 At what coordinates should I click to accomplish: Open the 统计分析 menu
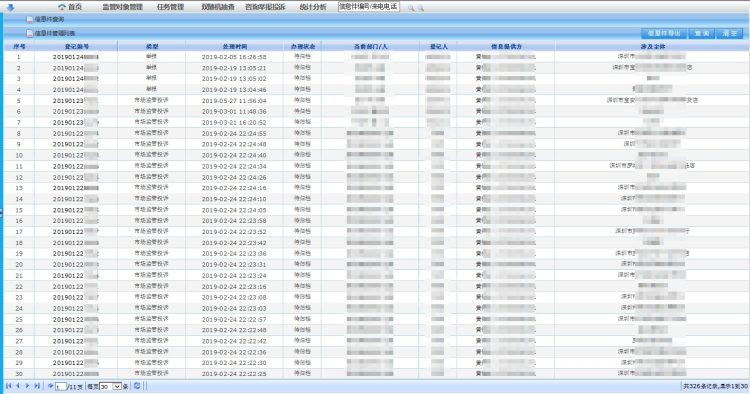pyautogui.click(x=313, y=7)
